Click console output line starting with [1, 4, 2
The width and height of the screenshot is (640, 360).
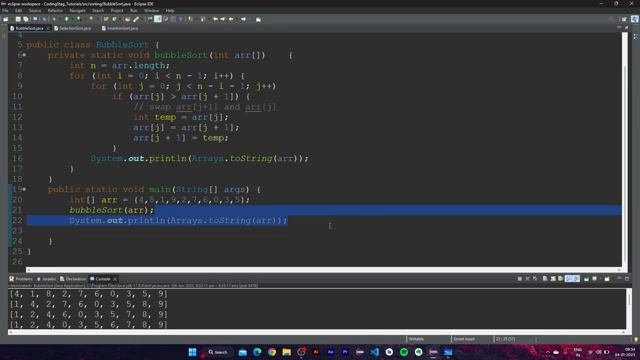pos(89,304)
